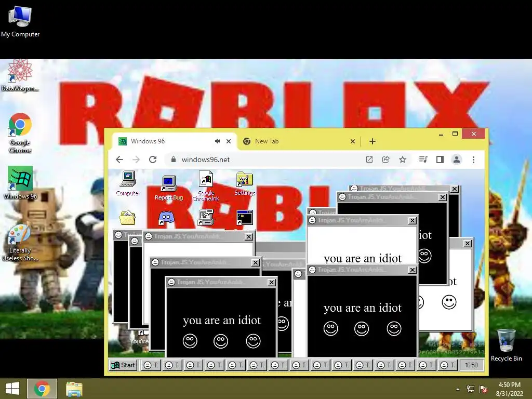
Task: Open terminal icon on Windows 96 desktop
Action: (245, 218)
